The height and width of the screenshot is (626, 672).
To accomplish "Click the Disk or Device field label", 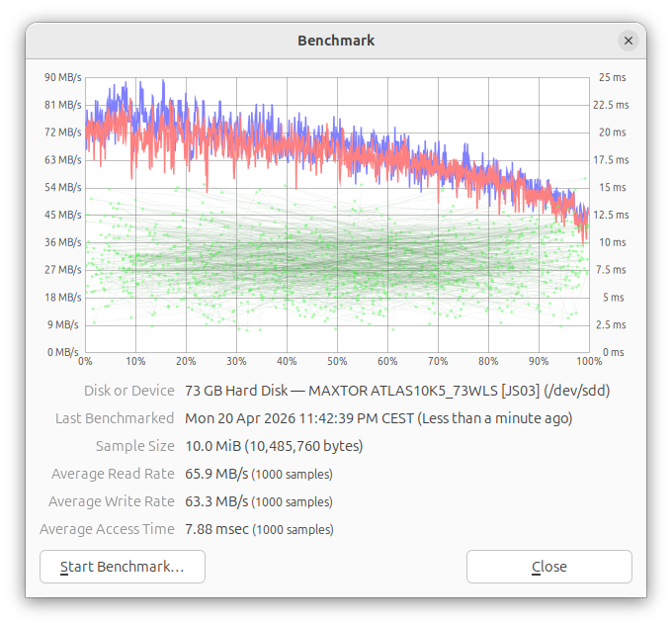I will pyautogui.click(x=129, y=391).
